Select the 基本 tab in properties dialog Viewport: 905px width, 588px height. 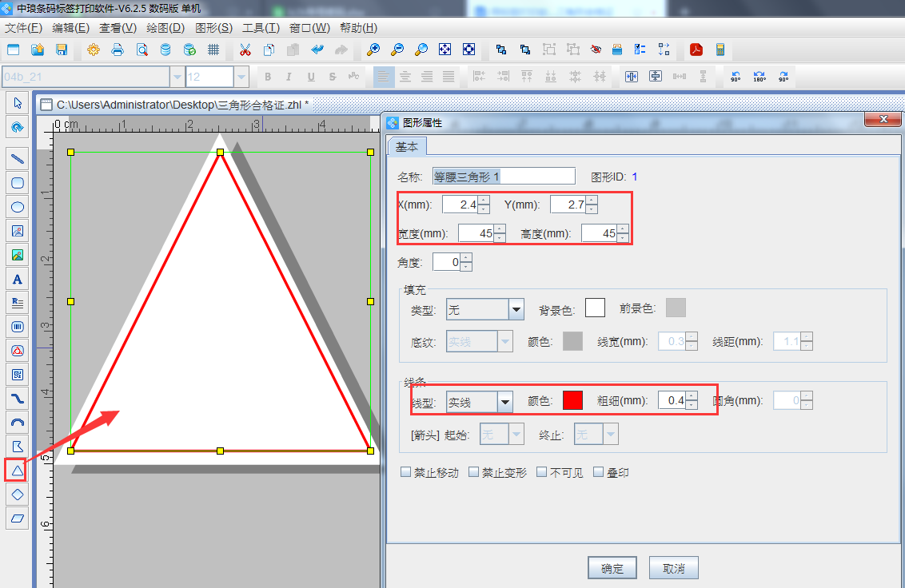click(407, 146)
